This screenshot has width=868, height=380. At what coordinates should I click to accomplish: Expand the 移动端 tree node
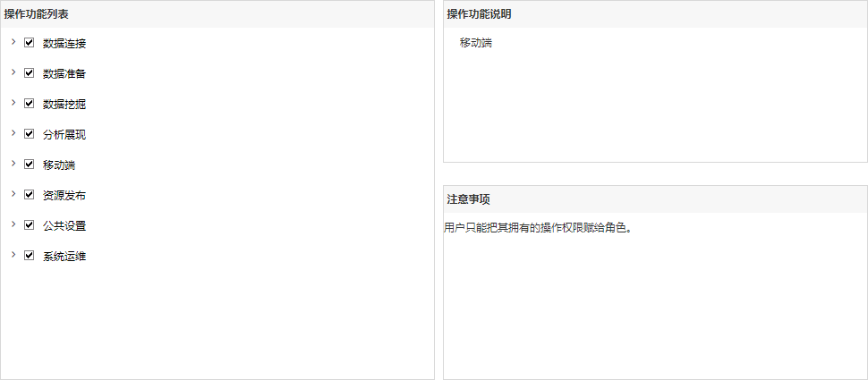pyautogui.click(x=13, y=163)
